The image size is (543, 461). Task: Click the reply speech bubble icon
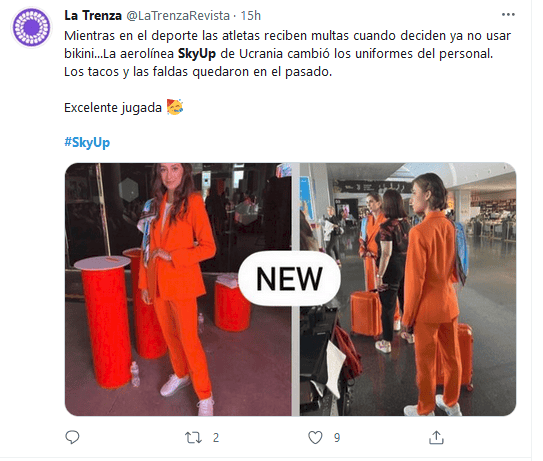point(72,437)
